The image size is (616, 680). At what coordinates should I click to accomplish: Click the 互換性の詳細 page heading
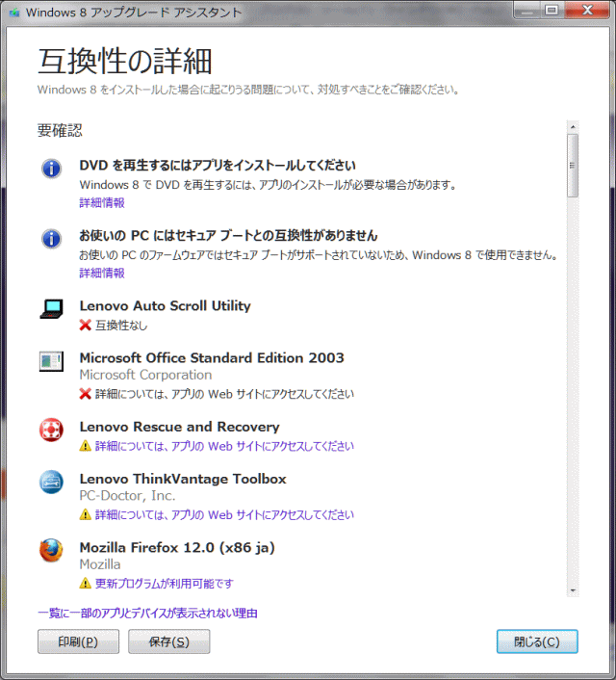(125, 61)
